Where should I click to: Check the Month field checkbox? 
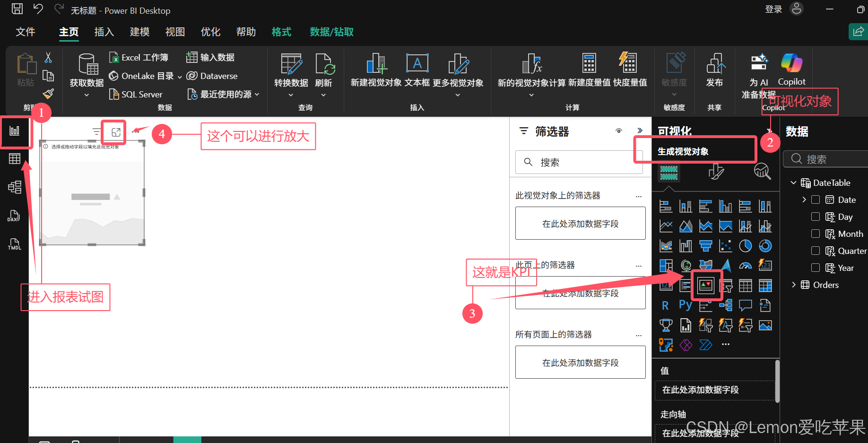point(816,234)
